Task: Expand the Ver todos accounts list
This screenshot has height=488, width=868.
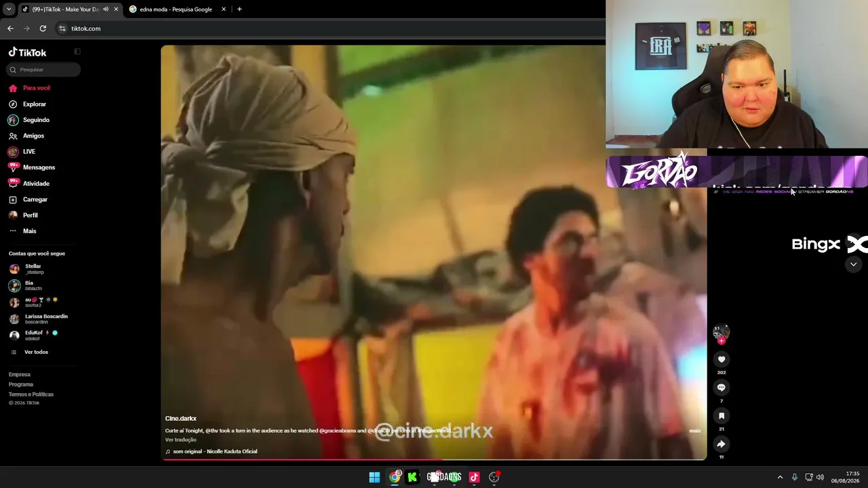Action: pyautogui.click(x=28, y=352)
